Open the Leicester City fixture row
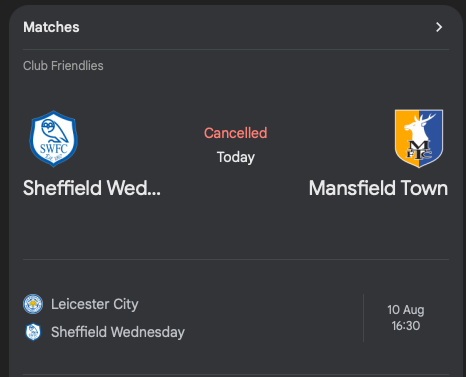466x377 pixels. click(x=236, y=318)
